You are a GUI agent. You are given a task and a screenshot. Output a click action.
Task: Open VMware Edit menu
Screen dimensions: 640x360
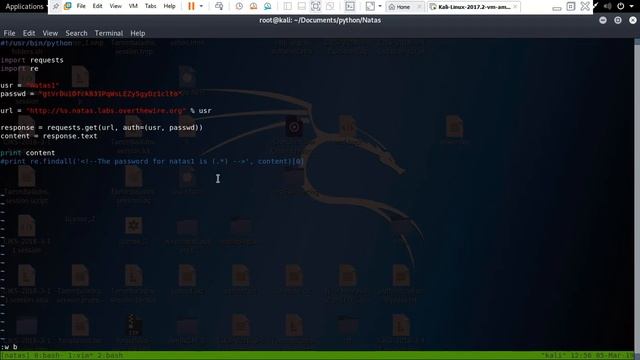pos(98,7)
